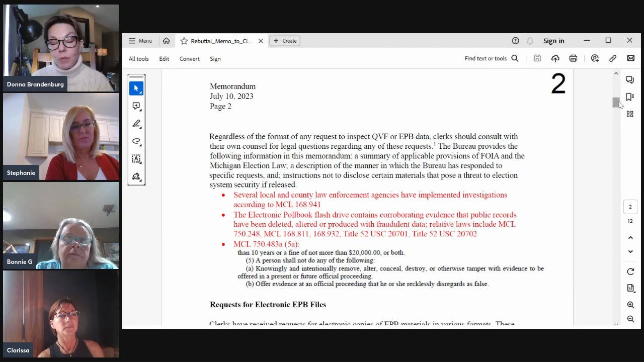Click the Bonnie G video tile
Viewport: 644px width, 362px height.
click(61, 226)
